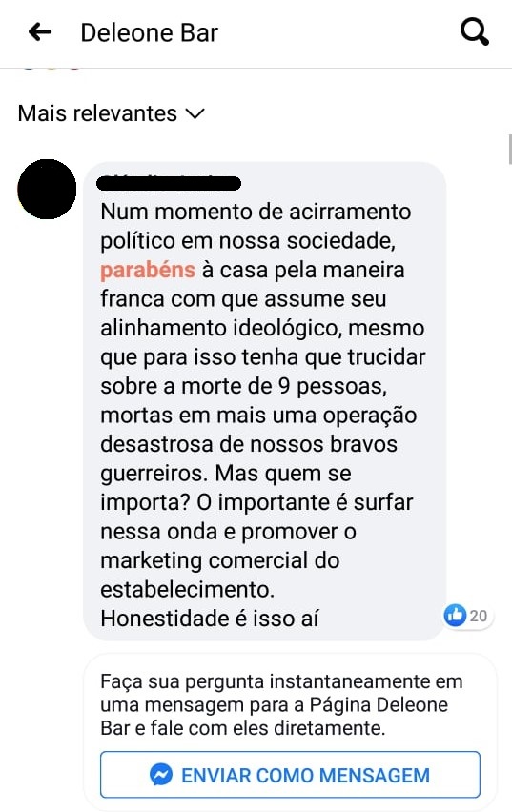512x812 pixels.
Task: Tap the Deleone Bar page title
Action: click(x=150, y=32)
